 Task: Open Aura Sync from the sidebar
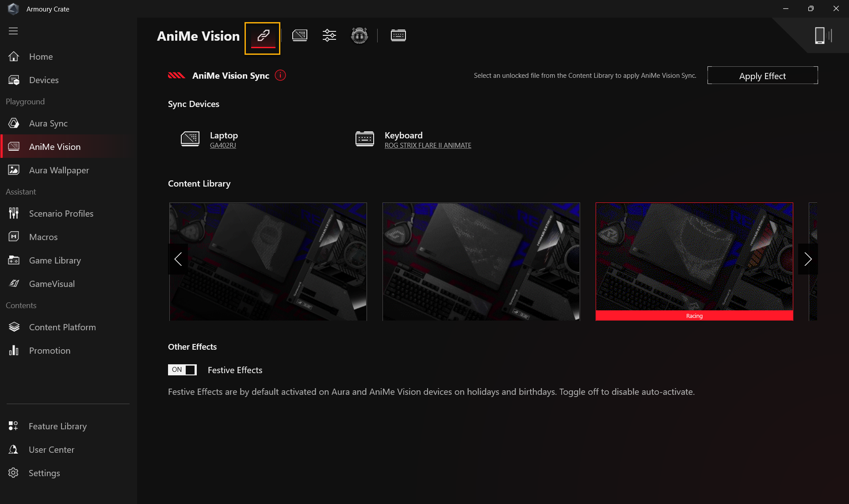click(48, 123)
